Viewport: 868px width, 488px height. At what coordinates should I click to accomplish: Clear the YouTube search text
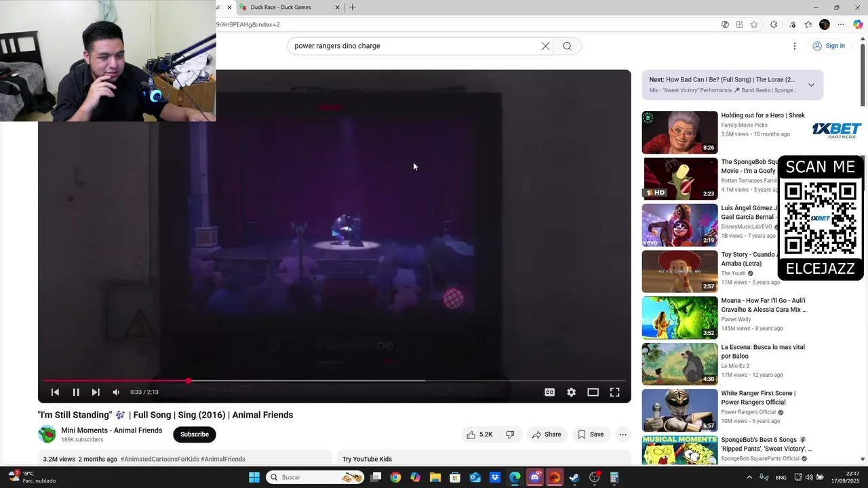coord(545,46)
